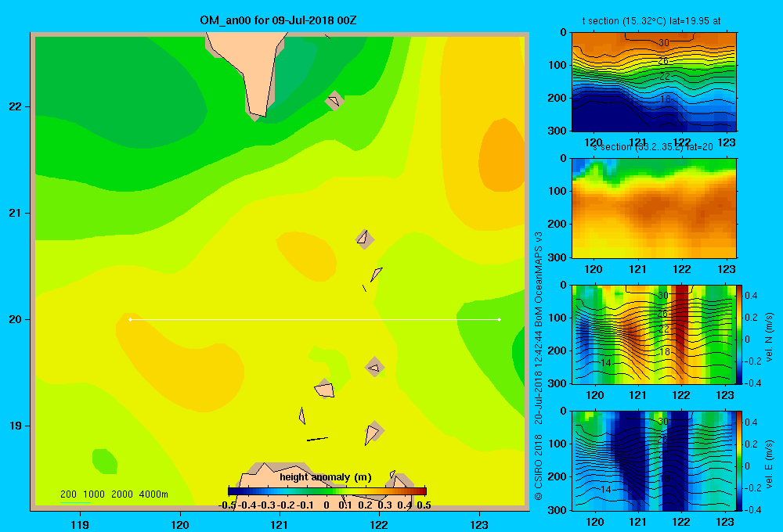Click the orange high-anomaly patch near 123E 21.5N
The width and height of the screenshot is (783, 532).
tap(501, 156)
